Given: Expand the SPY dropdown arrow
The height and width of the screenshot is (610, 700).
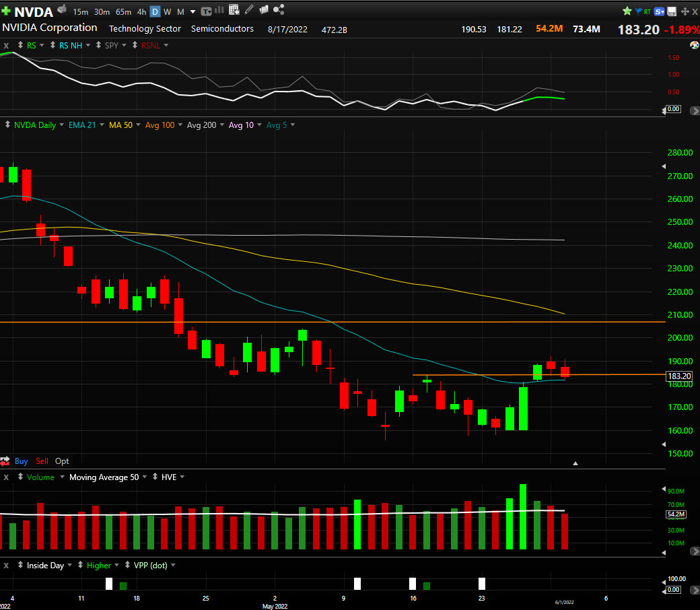Looking at the screenshot, I should pyautogui.click(x=124, y=46).
